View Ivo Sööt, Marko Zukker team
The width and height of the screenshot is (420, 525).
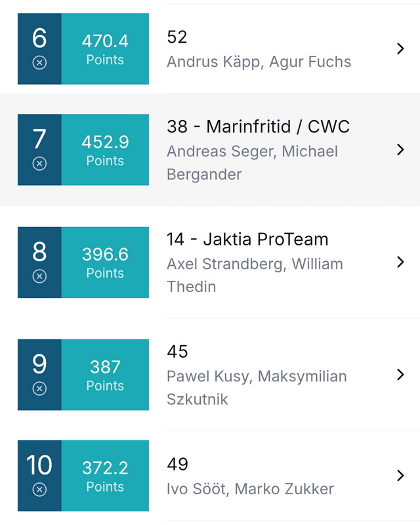tap(250, 489)
